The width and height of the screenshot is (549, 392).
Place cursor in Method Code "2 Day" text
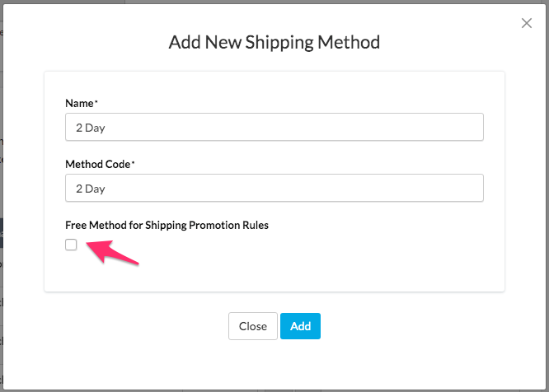pos(91,189)
